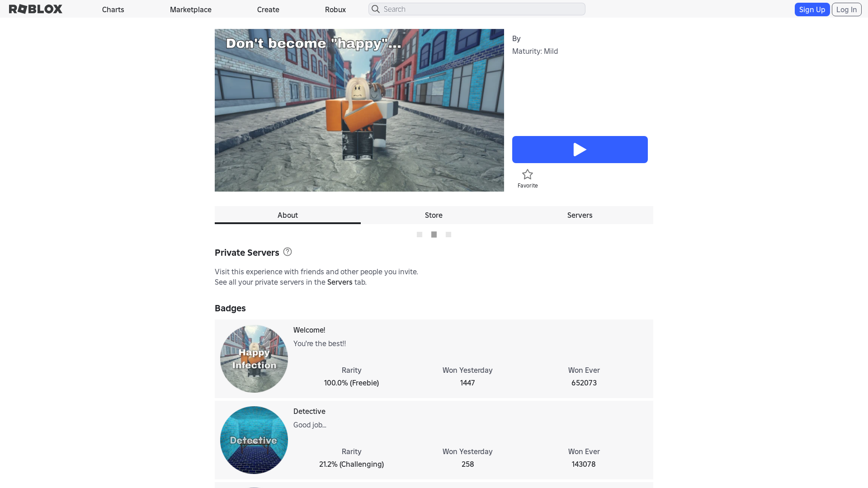Click the 'Detective' badge title
Image resolution: width=868 pixels, height=488 pixels.
(x=309, y=411)
